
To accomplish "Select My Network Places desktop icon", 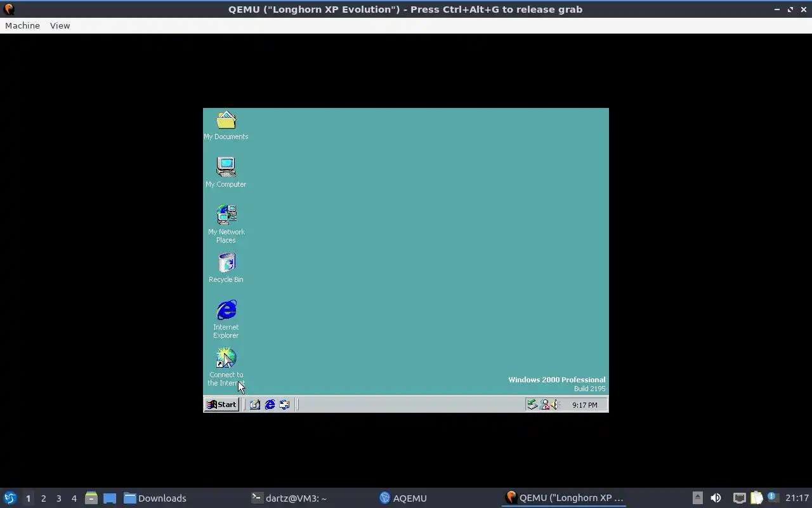I will click(226, 224).
